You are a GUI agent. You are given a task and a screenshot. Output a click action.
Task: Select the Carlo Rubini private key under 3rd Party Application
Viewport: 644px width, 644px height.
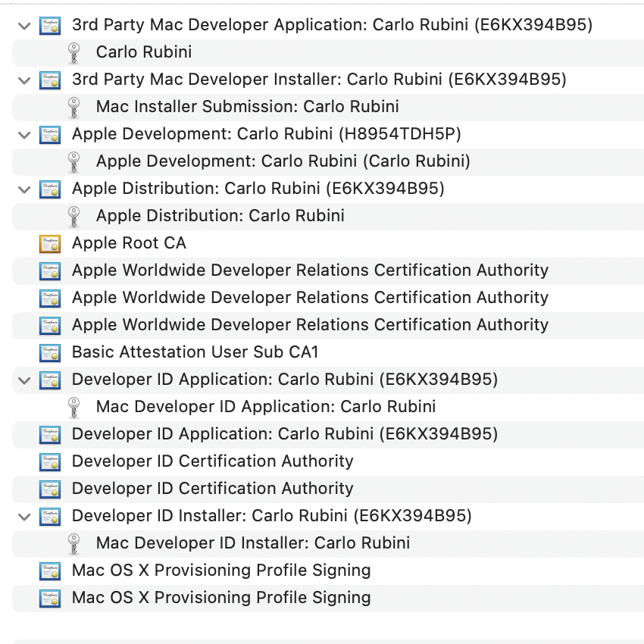pos(143,52)
